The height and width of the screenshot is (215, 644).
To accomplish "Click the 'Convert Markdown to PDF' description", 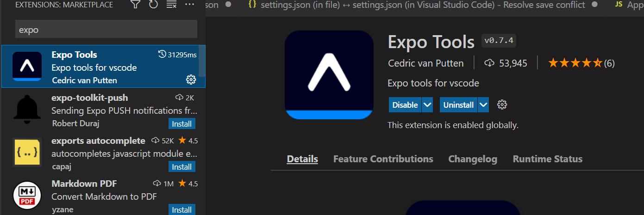I will pos(104,197).
